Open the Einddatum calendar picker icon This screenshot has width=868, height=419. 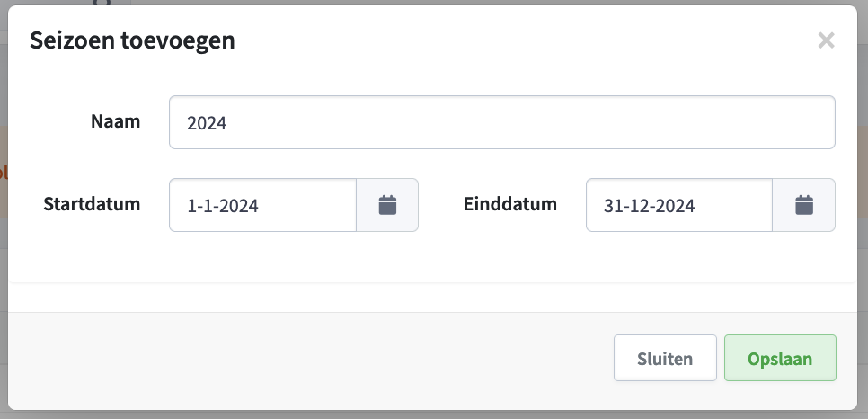pyautogui.click(x=804, y=205)
